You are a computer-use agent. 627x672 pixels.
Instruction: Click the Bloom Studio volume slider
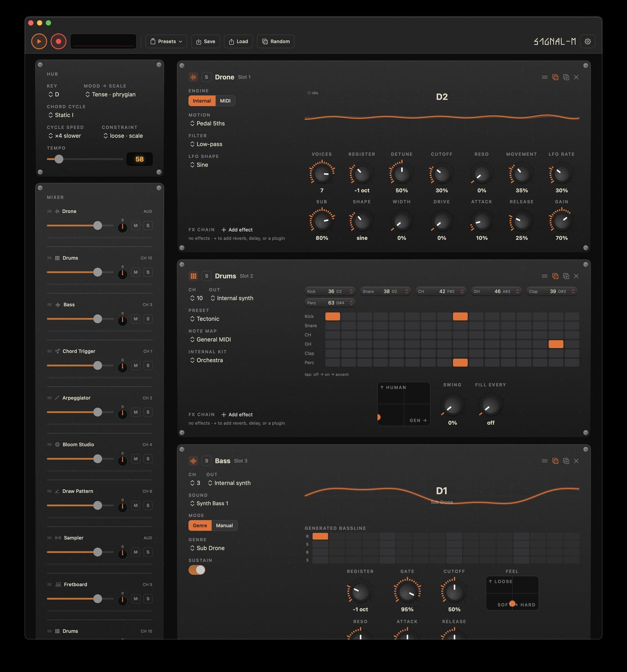(80, 459)
